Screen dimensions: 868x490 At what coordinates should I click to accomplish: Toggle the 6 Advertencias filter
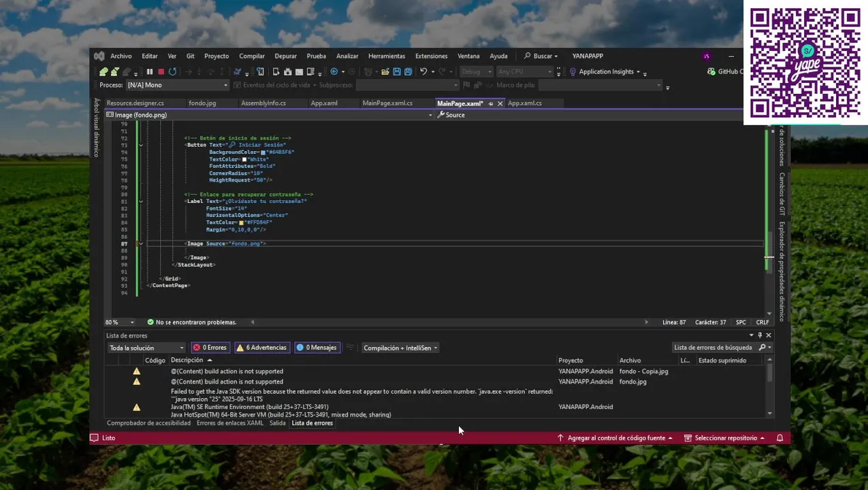coord(262,348)
